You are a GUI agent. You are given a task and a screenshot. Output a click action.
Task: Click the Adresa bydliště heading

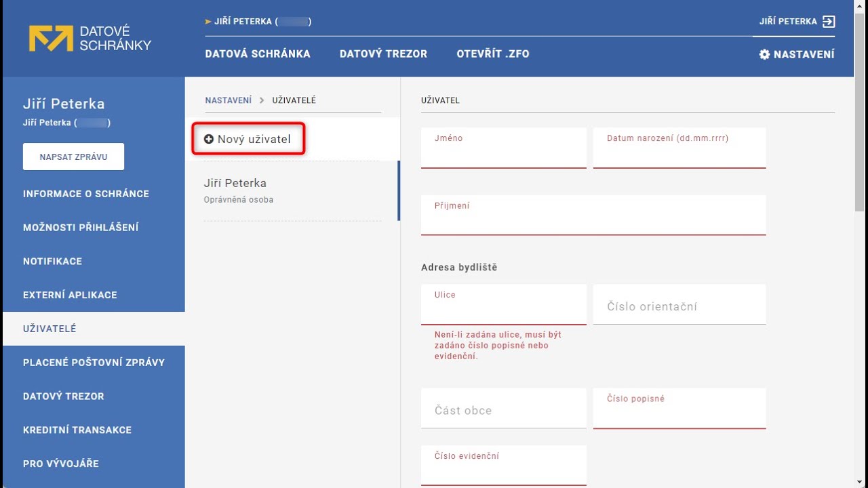459,268
